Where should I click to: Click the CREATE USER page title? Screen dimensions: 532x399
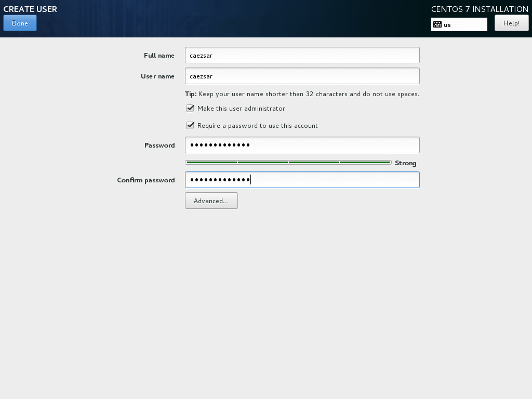click(30, 9)
